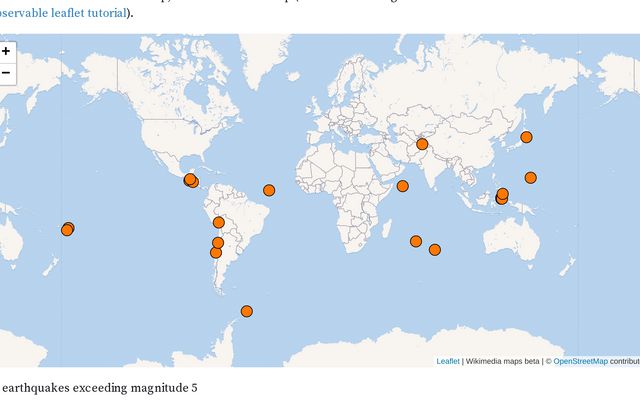Select the eastern Indian Ocean earthquake marker

coord(435,250)
